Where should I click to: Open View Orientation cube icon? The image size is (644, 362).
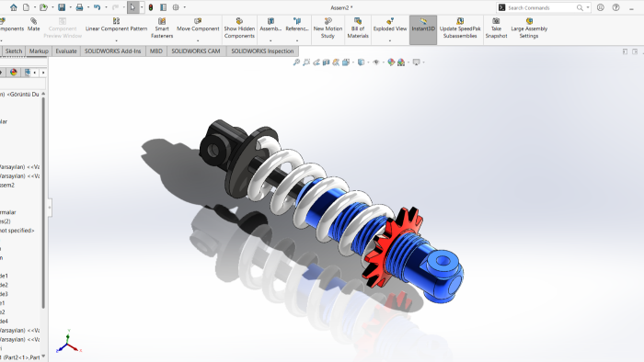click(346, 62)
